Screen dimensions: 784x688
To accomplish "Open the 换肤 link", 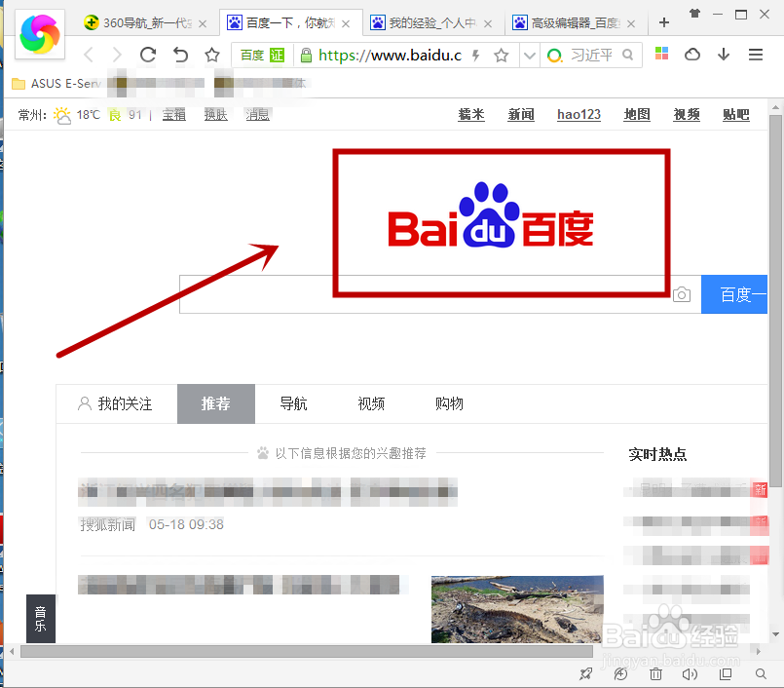I will pyautogui.click(x=215, y=115).
